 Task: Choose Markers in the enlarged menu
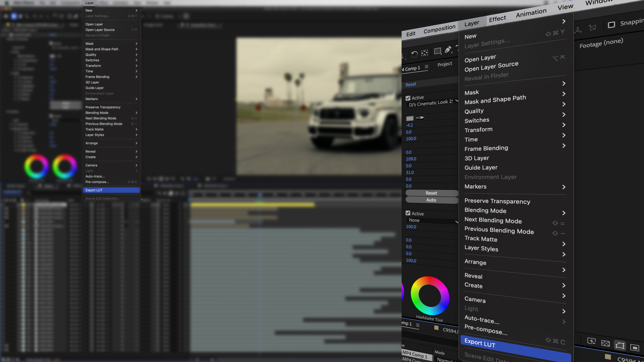click(475, 187)
